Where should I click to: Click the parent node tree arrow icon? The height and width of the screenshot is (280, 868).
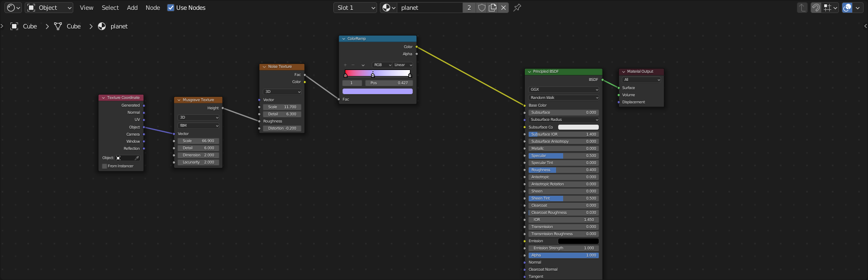[802, 8]
